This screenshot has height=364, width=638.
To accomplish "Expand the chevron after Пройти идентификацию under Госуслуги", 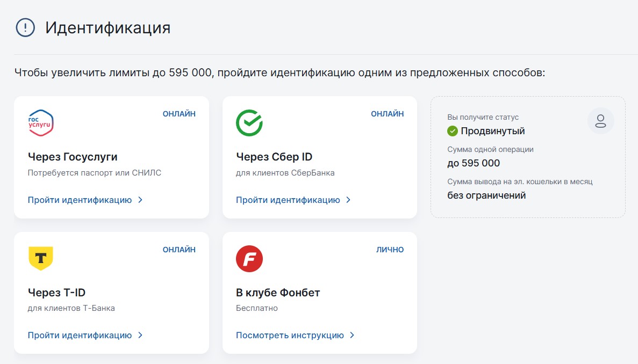I will tap(140, 199).
